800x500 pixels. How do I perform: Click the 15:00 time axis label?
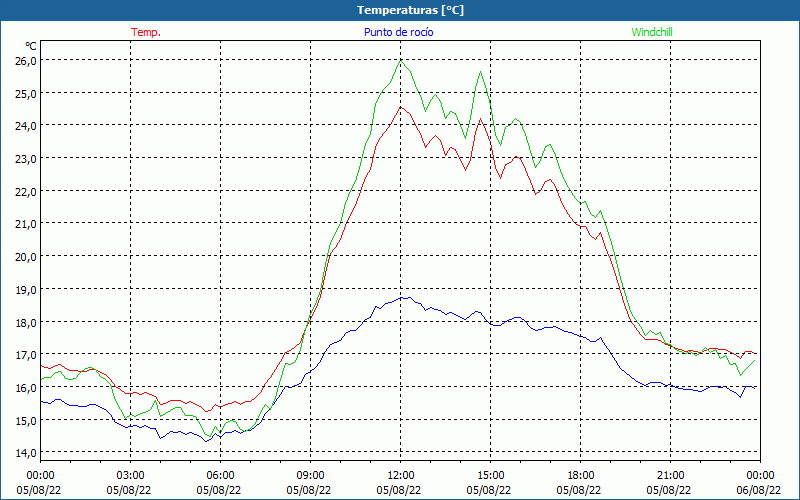(x=490, y=475)
